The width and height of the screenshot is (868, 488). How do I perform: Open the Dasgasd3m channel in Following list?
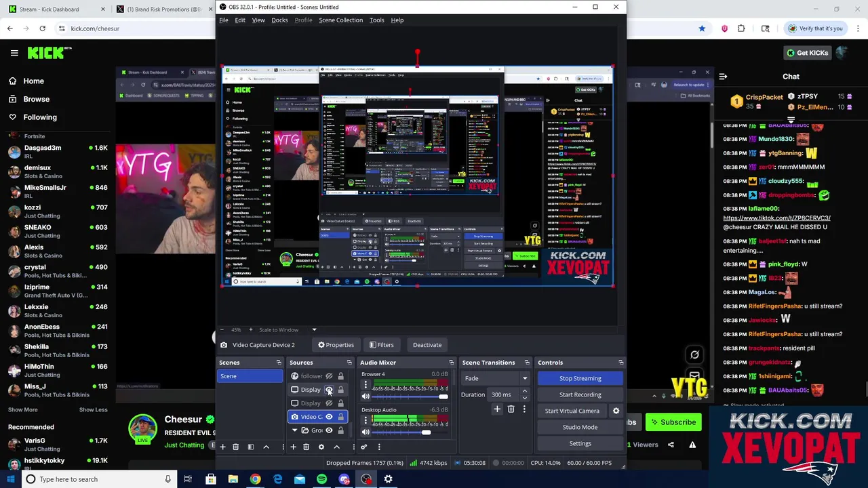(x=58, y=151)
